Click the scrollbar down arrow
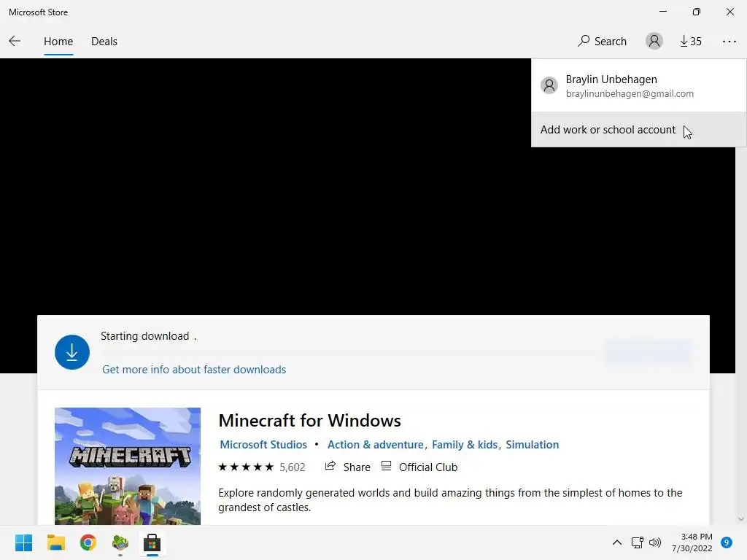Screen dimensions: 747x560 click(x=741, y=519)
